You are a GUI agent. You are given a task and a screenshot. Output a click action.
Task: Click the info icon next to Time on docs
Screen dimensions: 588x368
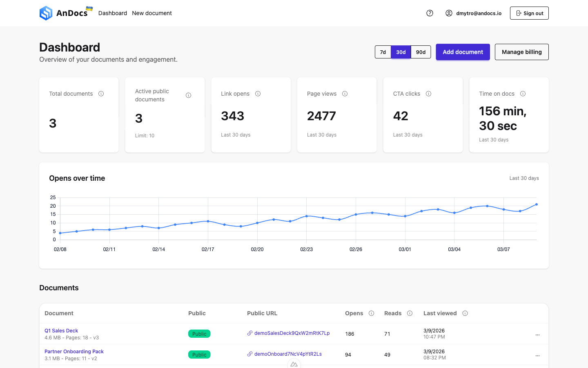(x=523, y=94)
